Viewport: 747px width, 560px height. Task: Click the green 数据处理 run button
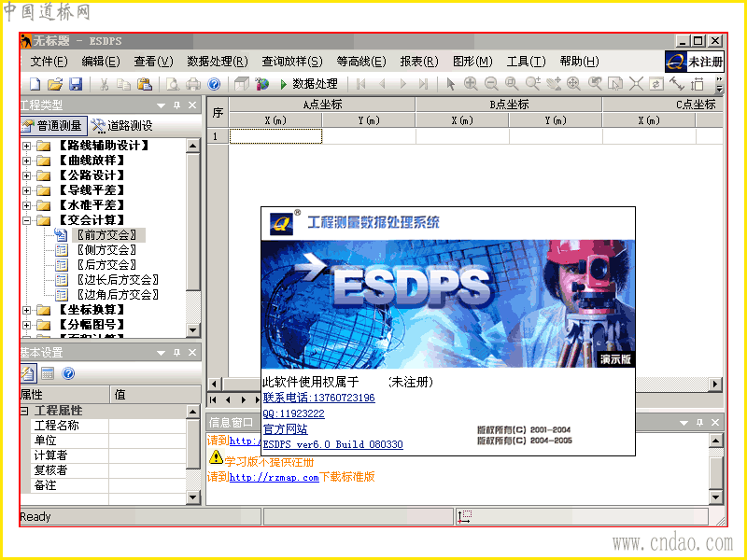click(x=309, y=84)
